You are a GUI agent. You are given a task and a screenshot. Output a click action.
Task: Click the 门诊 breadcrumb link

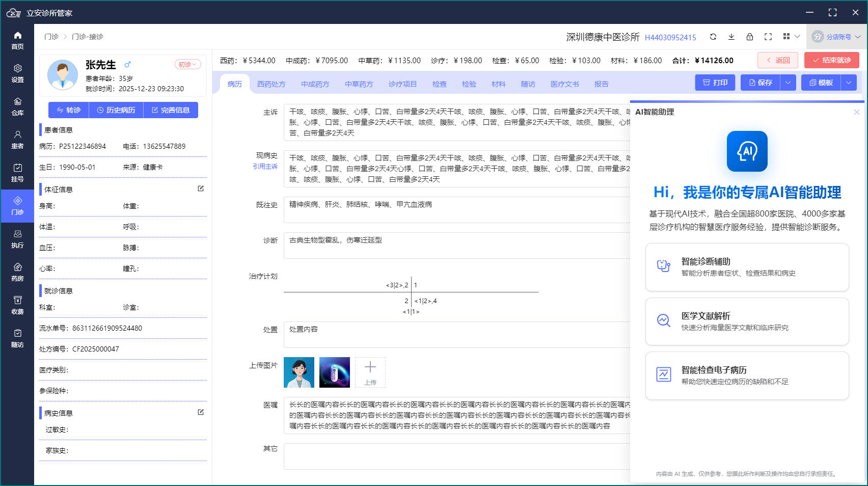(51, 37)
